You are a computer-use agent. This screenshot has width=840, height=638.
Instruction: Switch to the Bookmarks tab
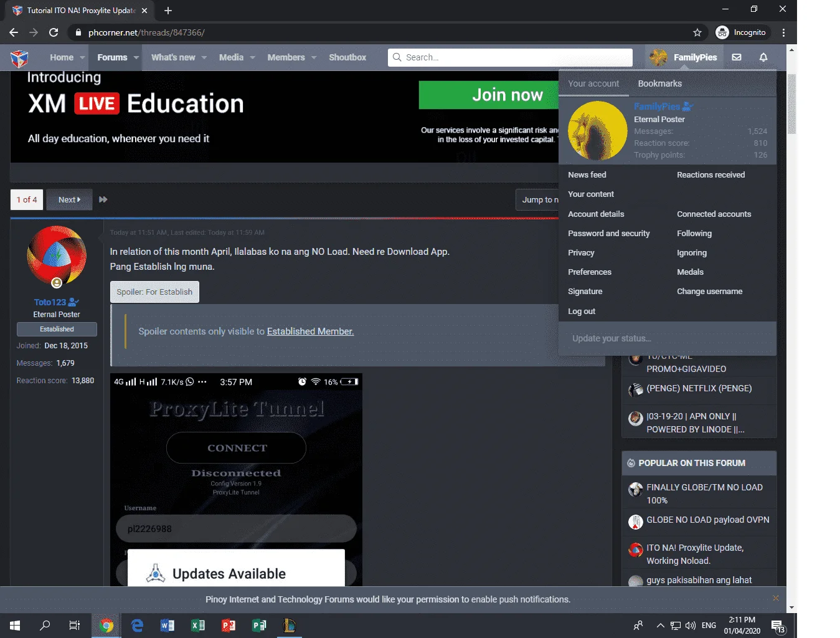click(x=660, y=83)
